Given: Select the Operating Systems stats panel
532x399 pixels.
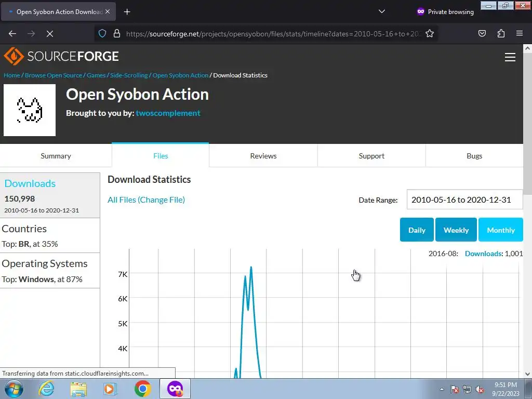Looking at the screenshot, I should pyautogui.click(x=50, y=271).
